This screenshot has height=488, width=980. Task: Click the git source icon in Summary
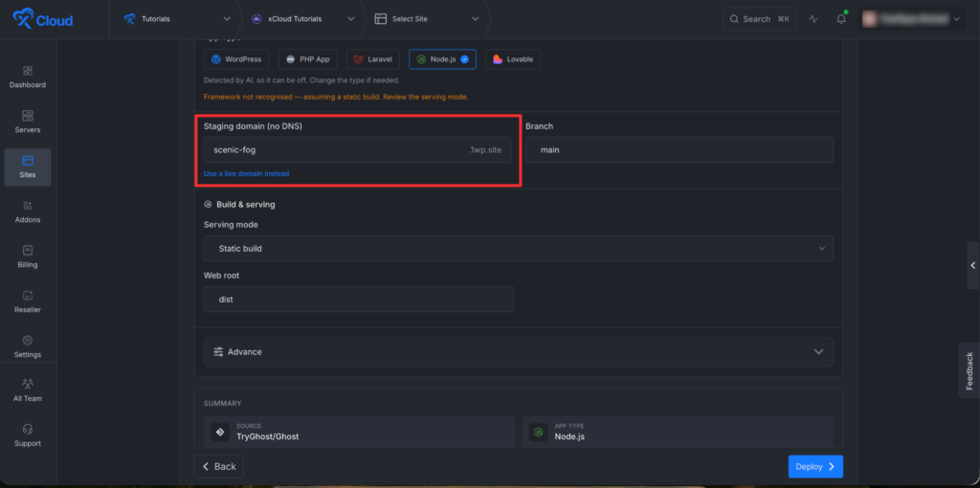220,432
